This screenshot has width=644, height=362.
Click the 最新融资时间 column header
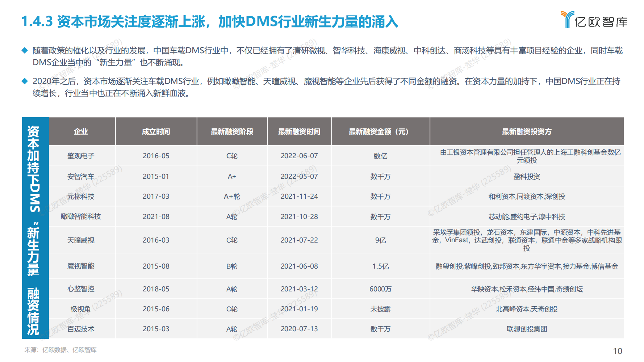coord(299,131)
